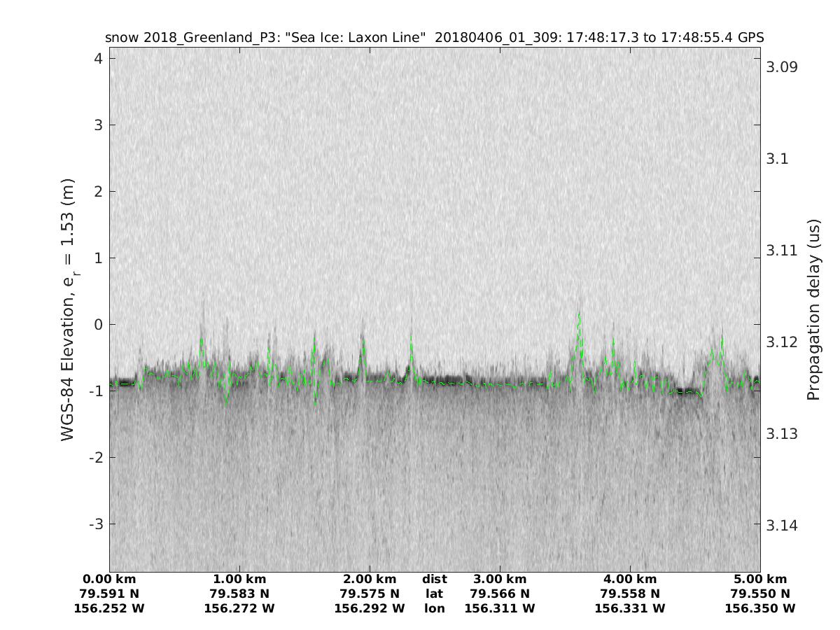This screenshot has width=840, height=630.
Task: Select the 1.00 km distance label
Action: coord(239,580)
